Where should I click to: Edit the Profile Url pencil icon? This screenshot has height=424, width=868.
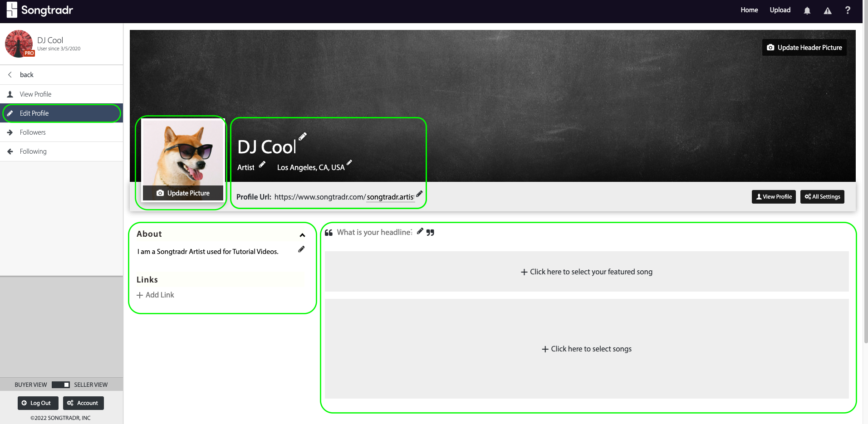[x=419, y=194]
